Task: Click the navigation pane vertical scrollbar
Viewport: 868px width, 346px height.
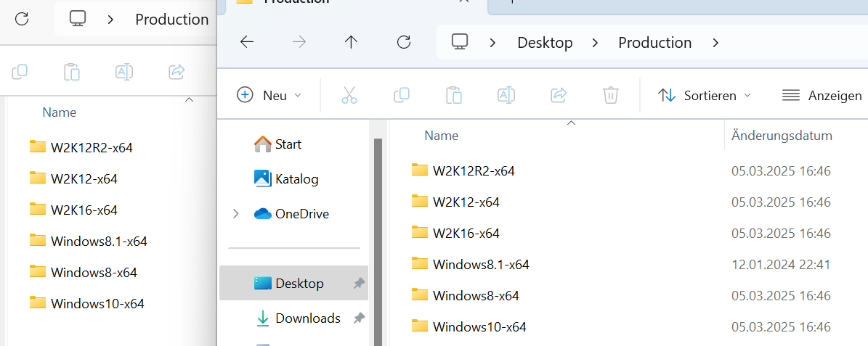Action: [378, 242]
